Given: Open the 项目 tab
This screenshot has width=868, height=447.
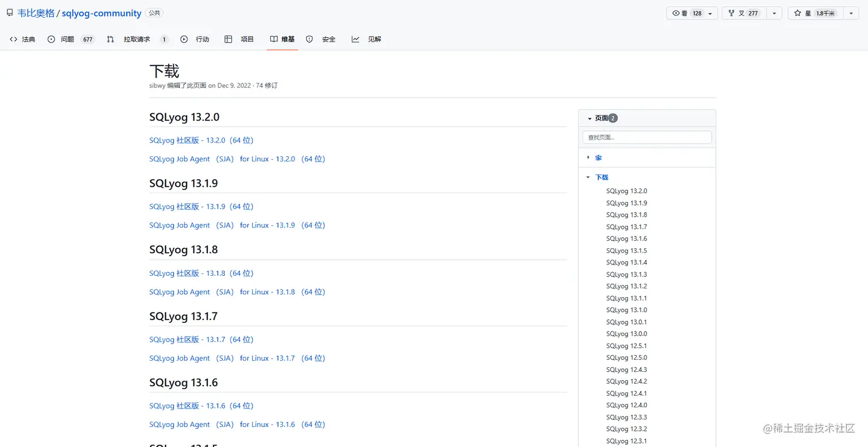Looking at the screenshot, I should pyautogui.click(x=239, y=39).
